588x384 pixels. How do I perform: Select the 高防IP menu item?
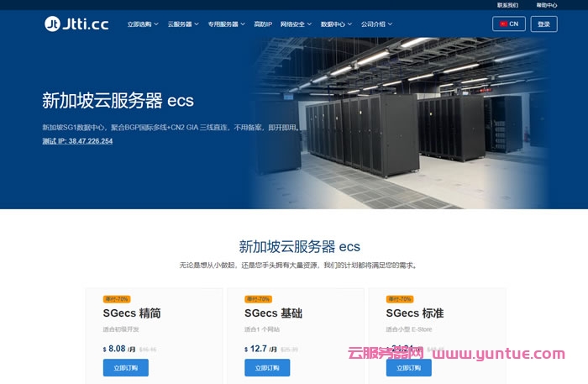click(263, 24)
